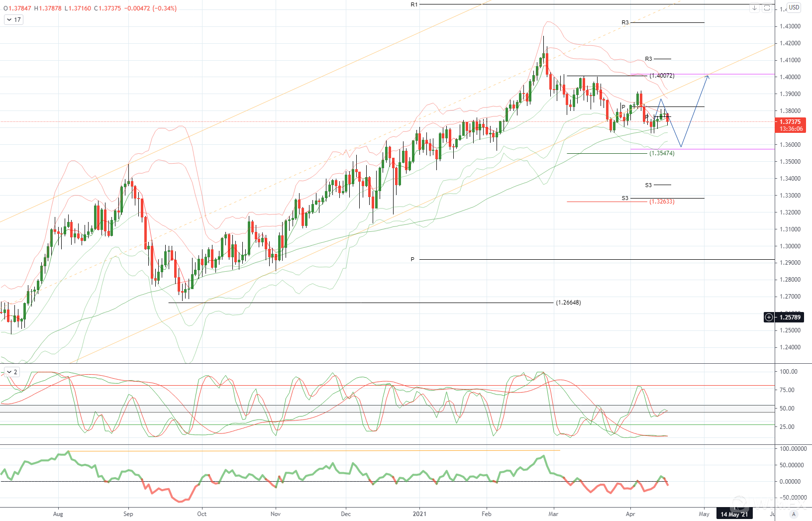Image resolution: width=812 pixels, height=521 pixels.
Task: Select the R1 pivot line label at the top
Action: (x=414, y=4)
